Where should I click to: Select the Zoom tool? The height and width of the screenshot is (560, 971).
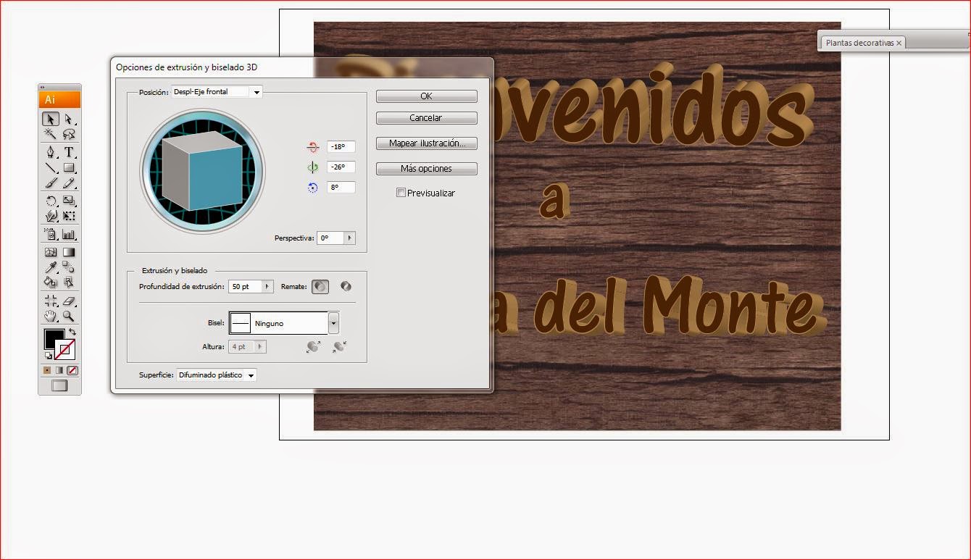(69, 316)
